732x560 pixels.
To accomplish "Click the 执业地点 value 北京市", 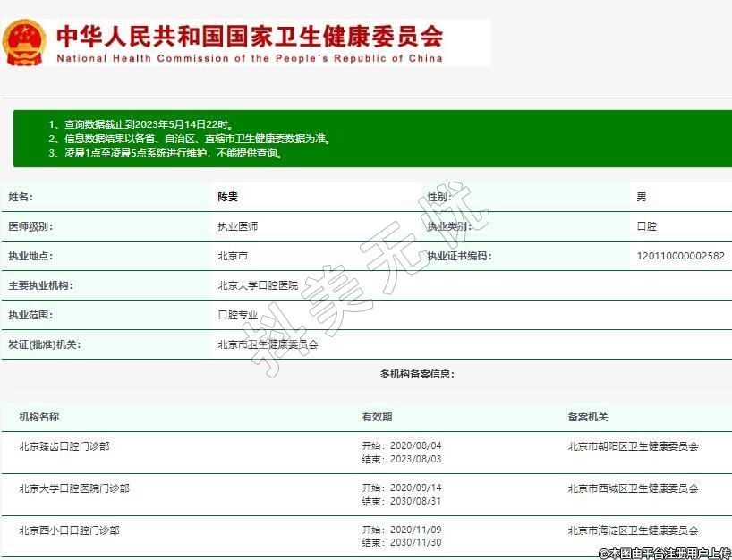I will [x=233, y=256].
